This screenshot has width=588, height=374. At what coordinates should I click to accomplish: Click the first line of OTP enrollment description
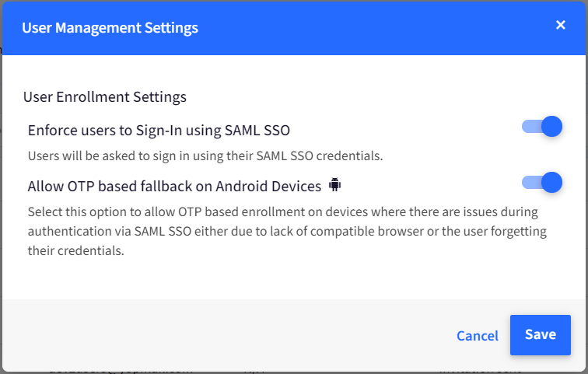point(283,211)
